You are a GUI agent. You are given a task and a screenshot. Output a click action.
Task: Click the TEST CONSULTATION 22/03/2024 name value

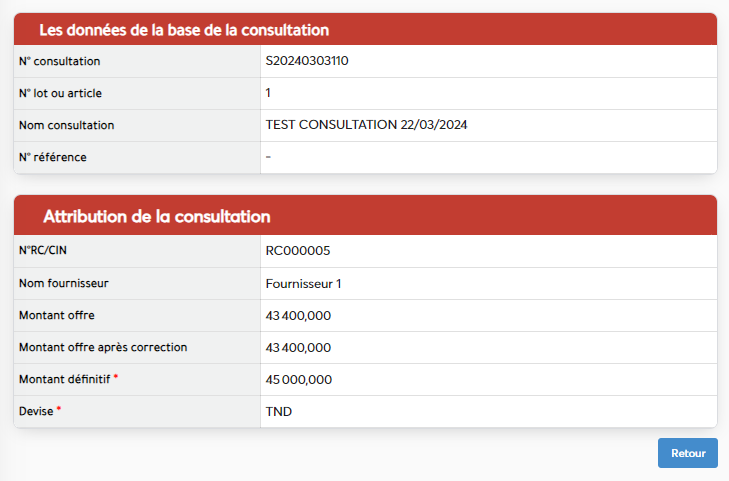[366, 125]
